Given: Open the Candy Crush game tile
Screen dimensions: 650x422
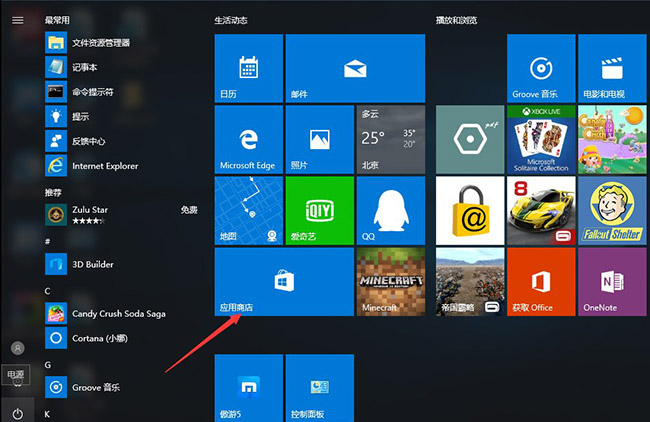Looking at the screenshot, I should [612, 139].
